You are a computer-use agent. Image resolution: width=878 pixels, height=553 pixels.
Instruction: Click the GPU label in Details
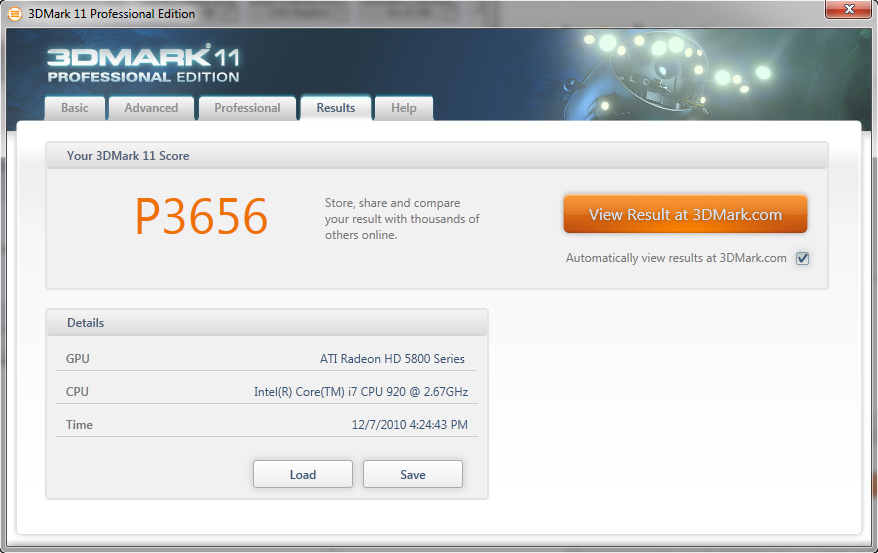pyautogui.click(x=77, y=359)
